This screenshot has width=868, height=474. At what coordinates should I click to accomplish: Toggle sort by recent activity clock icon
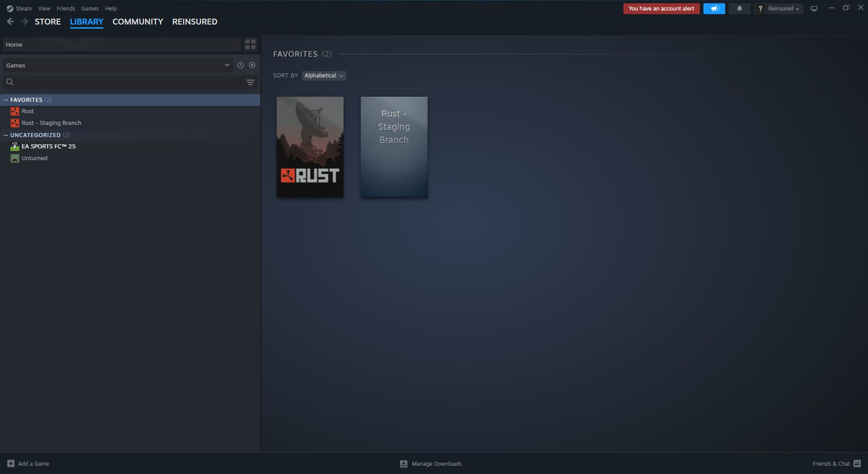click(240, 65)
